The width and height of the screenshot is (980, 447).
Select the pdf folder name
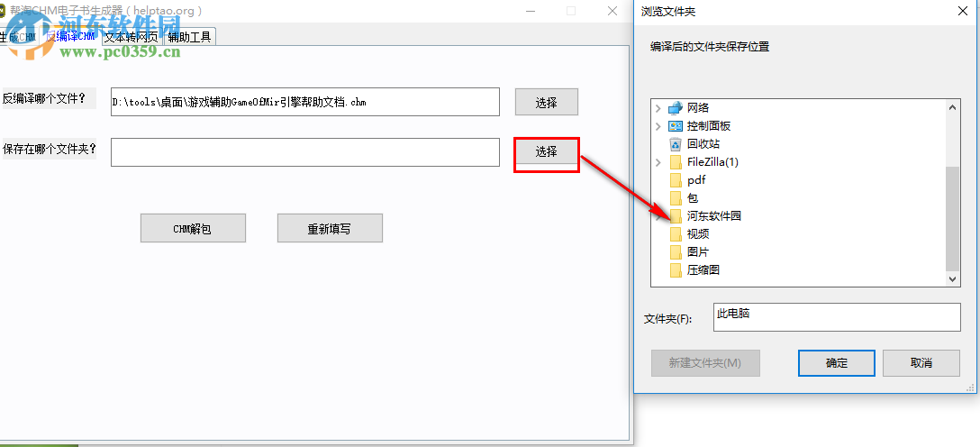696,180
